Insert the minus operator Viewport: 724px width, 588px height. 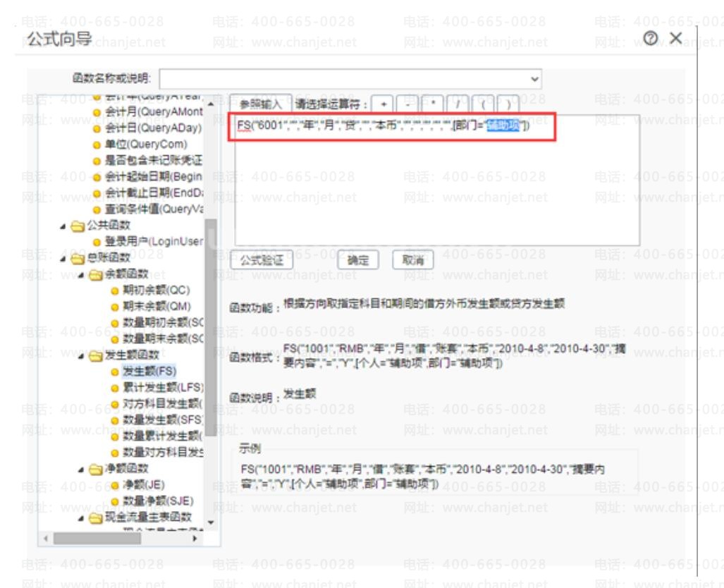pyautogui.click(x=407, y=104)
